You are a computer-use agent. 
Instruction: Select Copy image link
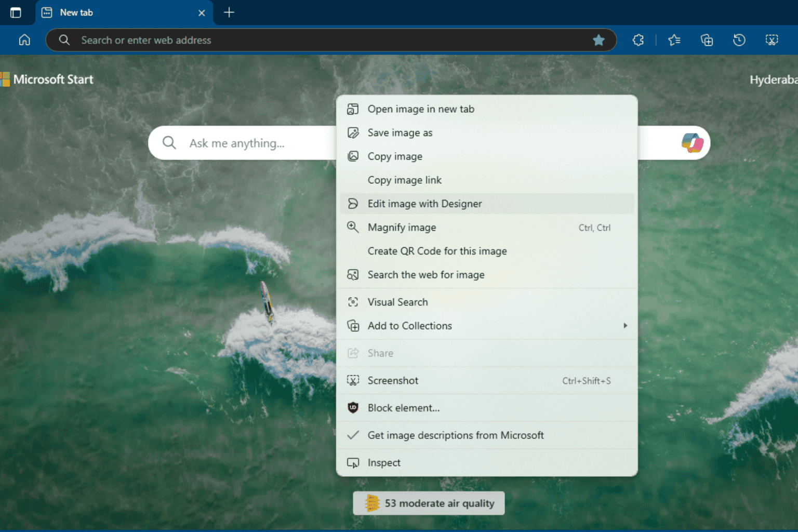click(487, 180)
